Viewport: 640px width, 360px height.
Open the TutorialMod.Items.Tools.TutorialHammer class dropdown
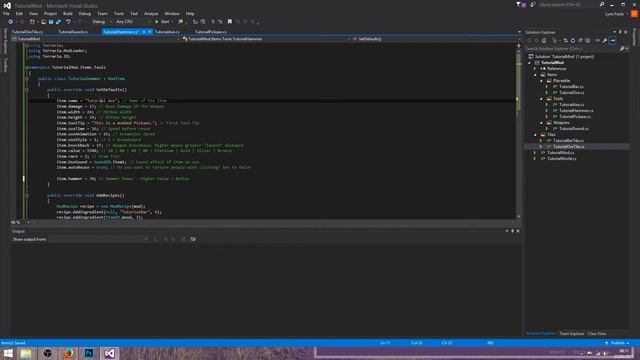click(265, 39)
